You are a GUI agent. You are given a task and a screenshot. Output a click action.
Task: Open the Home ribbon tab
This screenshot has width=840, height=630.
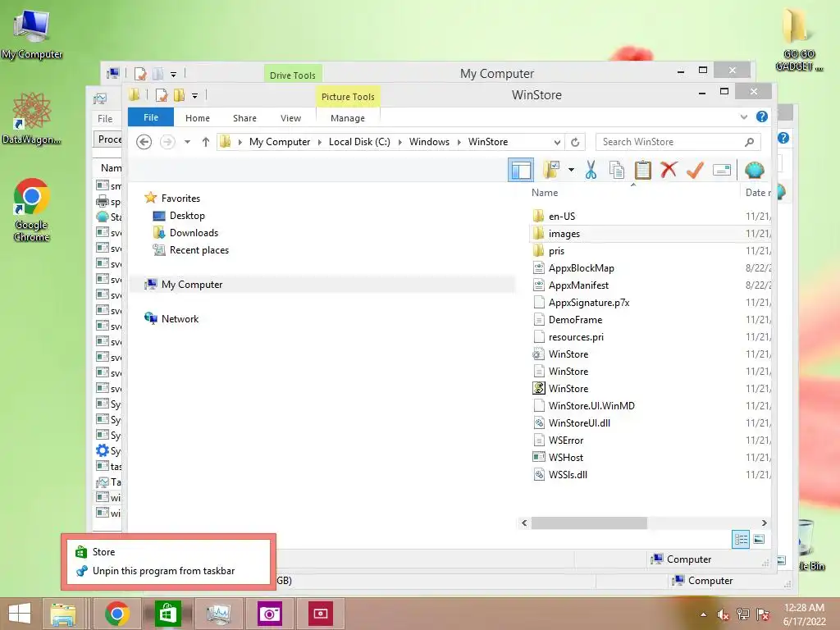pyautogui.click(x=198, y=118)
